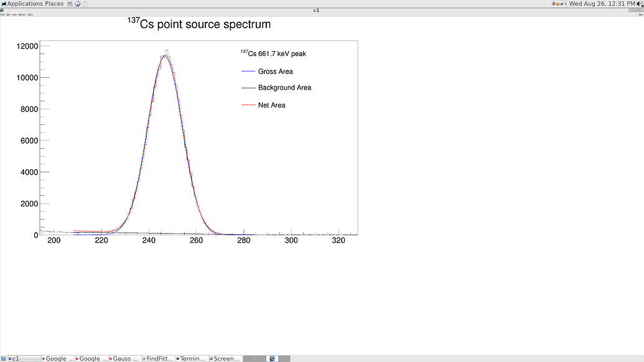Launch the web browser from the top panel
Viewport: 644px width, 362px height.
click(x=78, y=3)
